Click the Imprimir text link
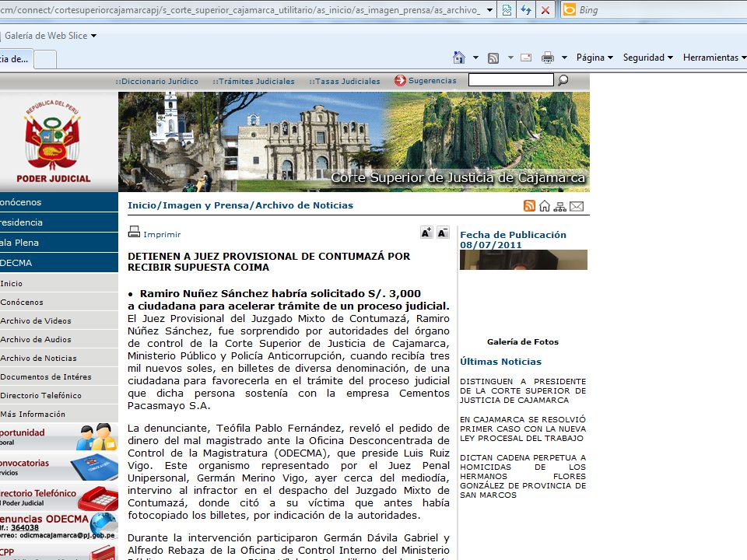The height and width of the screenshot is (560, 747). coord(162,235)
